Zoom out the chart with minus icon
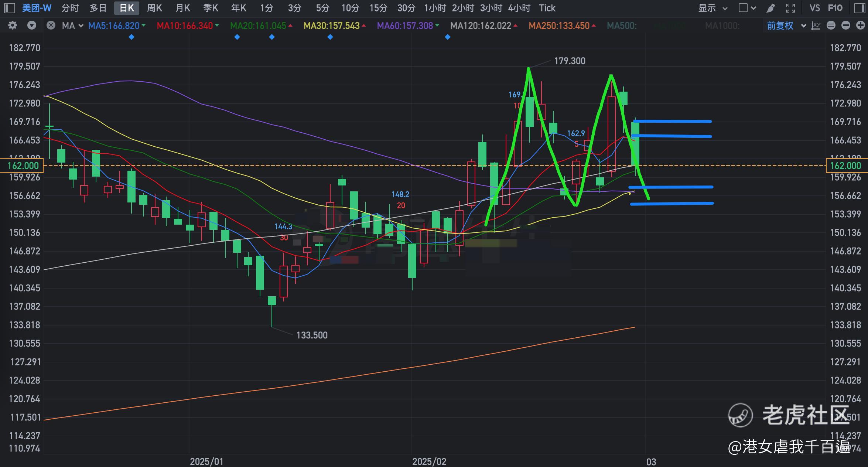Viewport: 868px width, 467px height. 845,25
